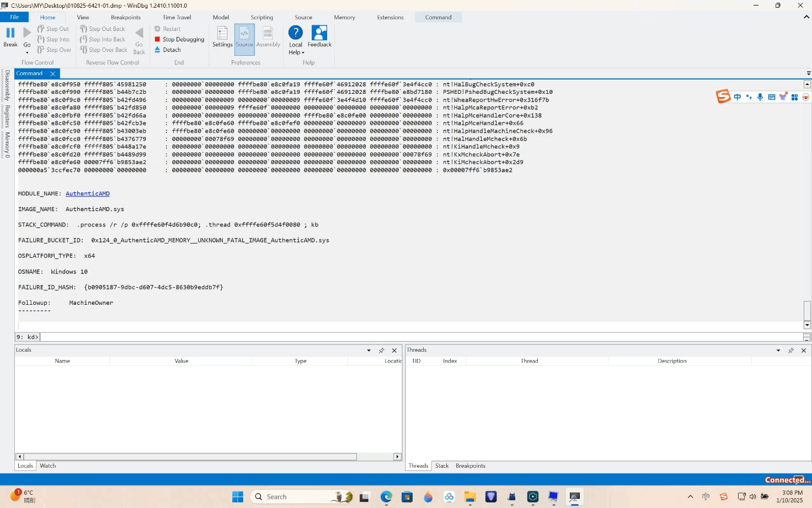Viewport: 812px width, 508px height.
Task: Click the Value column header in Locals
Action: pos(181,361)
